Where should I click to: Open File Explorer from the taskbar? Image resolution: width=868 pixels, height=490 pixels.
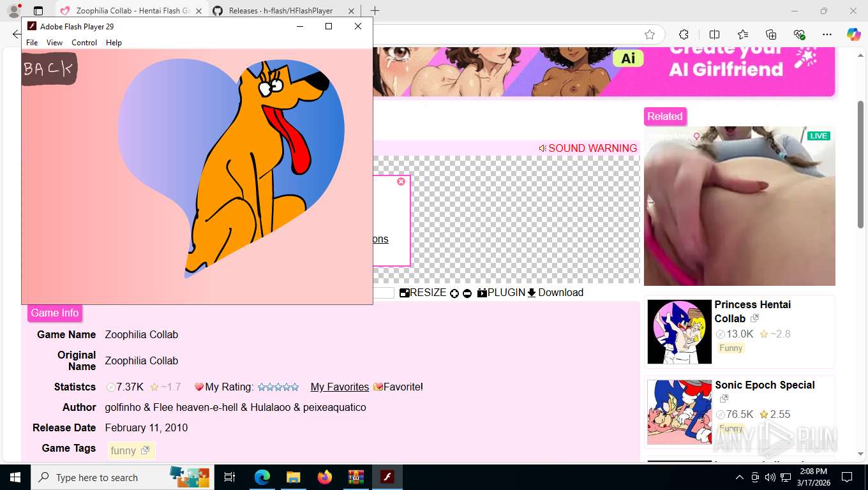(x=293, y=477)
